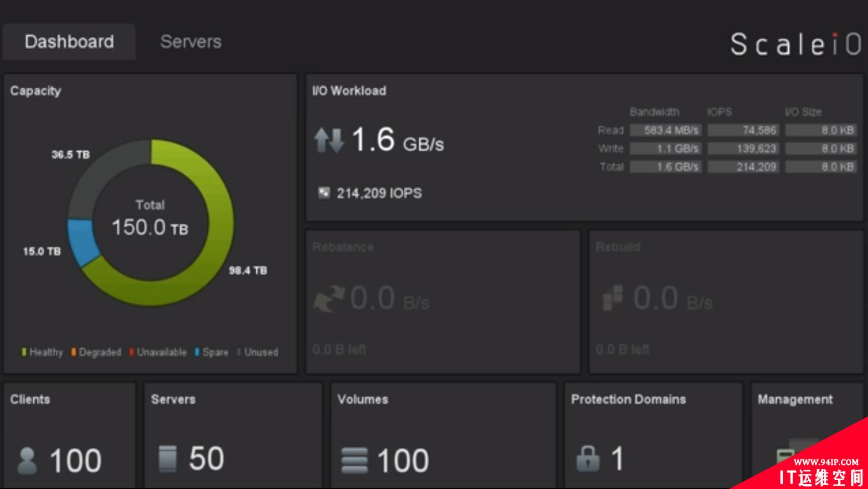Image resolution: width=868 pixels, height=489 pixels.
Task: Click the Volumes count 100
Action: coord(403,461)
